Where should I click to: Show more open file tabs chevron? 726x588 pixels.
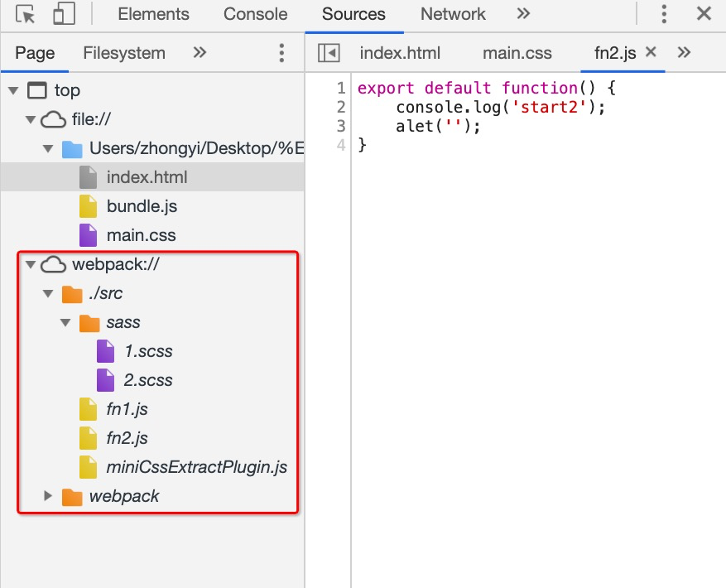pos(684,53)
